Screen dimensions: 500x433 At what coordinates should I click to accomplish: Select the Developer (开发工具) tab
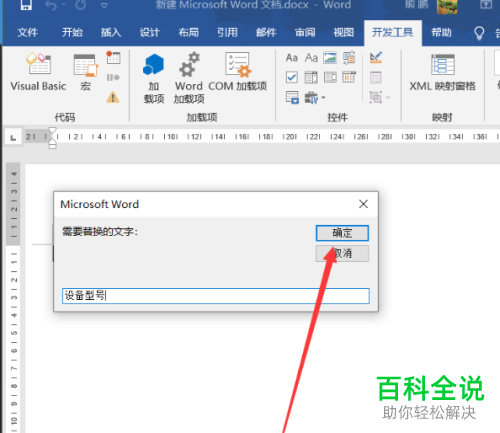point(393,32)
